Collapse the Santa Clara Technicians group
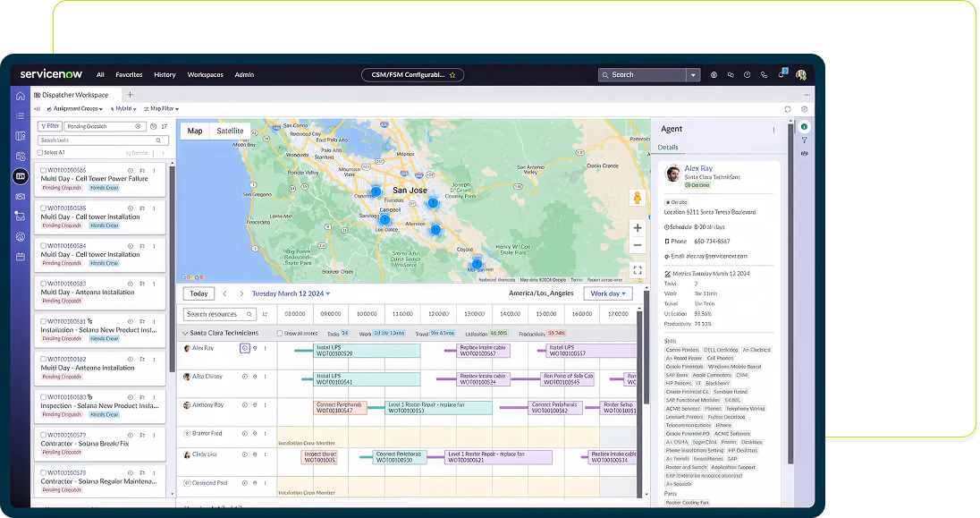The height and width of the screenshot is (518, 980). pyautogui.click(x=185, y=333)
